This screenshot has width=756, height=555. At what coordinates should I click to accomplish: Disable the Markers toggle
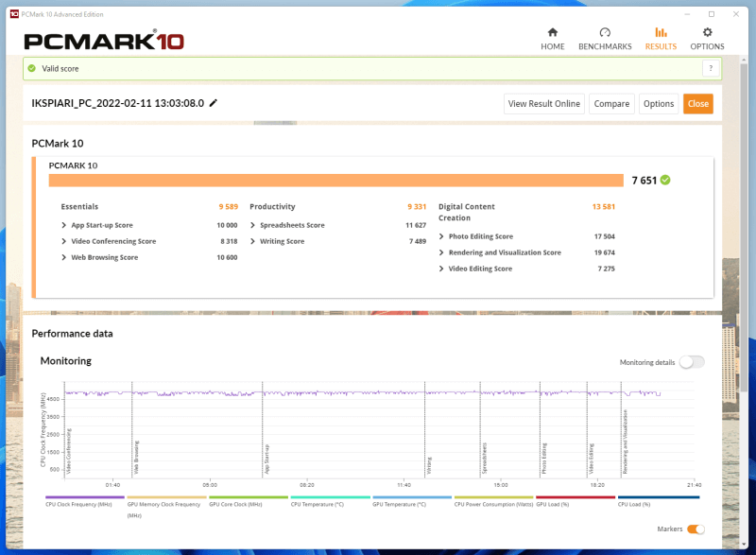[696, 529]
